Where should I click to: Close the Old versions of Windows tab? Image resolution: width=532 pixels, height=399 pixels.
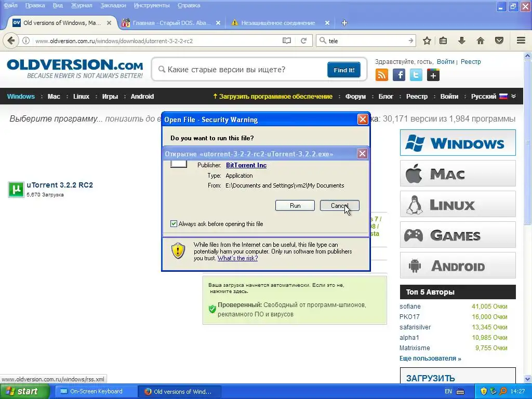coord(109,23)
